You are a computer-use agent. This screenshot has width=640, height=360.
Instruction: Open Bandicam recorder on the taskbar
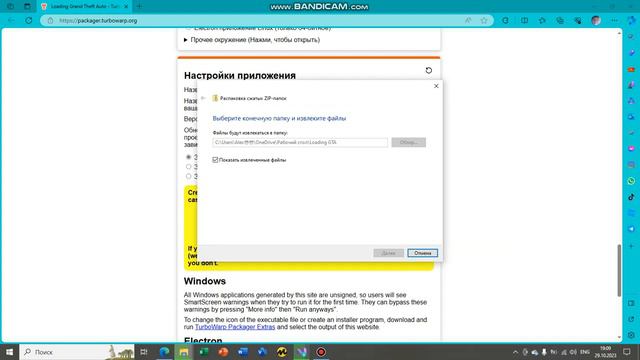pyautogui.click(x=321, y=351)
